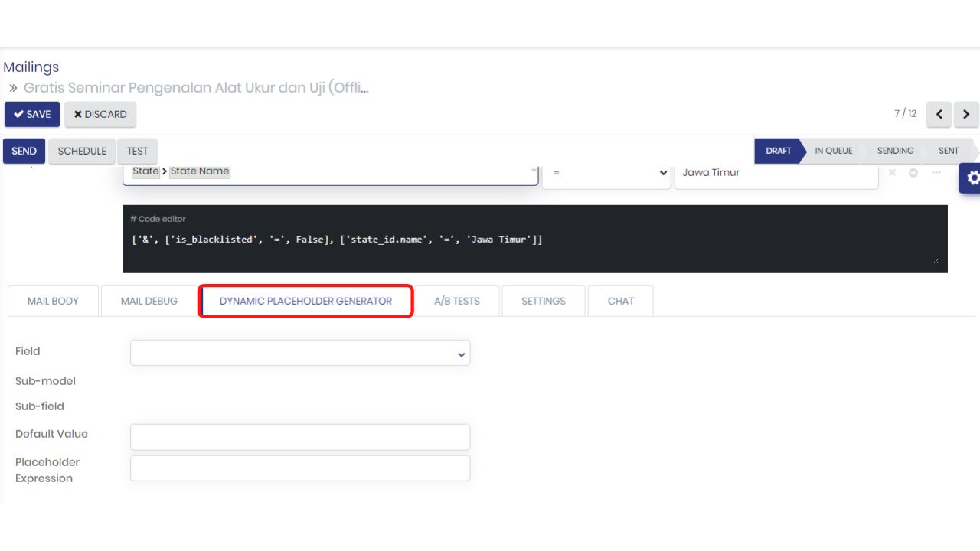Image resolution: width=980 pixels, height=551 pixels.
Task: Go to next record arrow
Action: click(x=966, y=114)
